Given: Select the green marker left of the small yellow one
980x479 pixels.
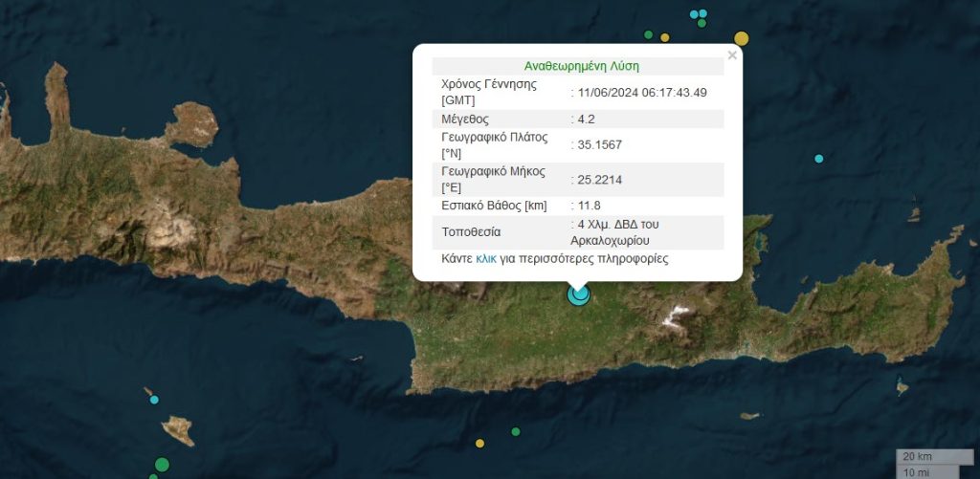Looking at the screenshot, I should click(x=649, y=35).
